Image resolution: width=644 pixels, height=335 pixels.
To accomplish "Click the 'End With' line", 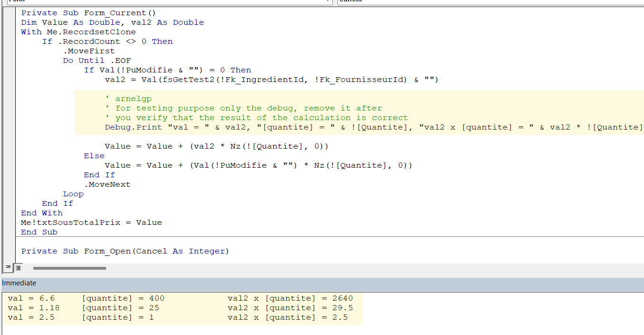I will (x=42, y=213).
